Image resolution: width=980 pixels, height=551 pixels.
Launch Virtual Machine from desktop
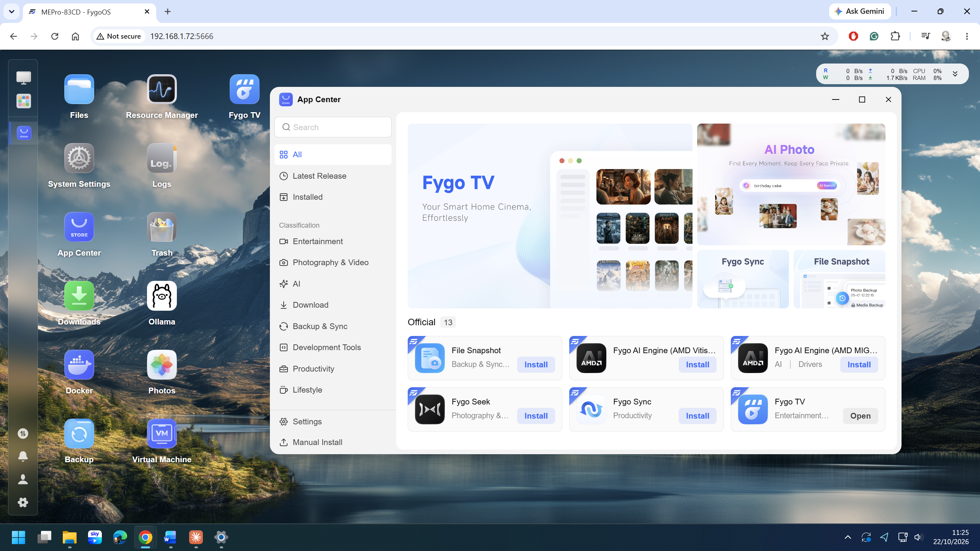[162, 434]
